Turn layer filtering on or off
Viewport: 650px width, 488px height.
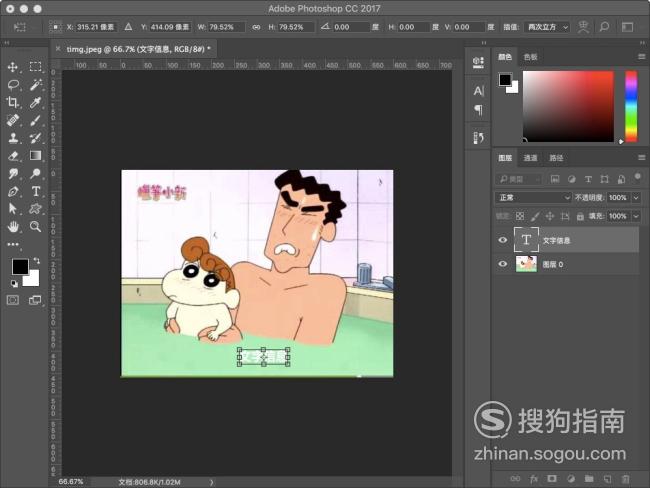[637, 178]
